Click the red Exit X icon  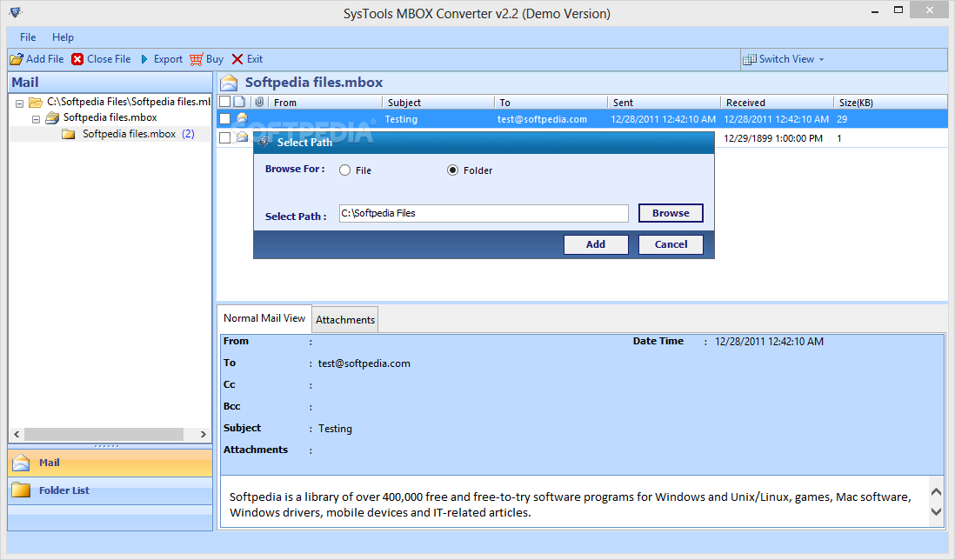237,59
